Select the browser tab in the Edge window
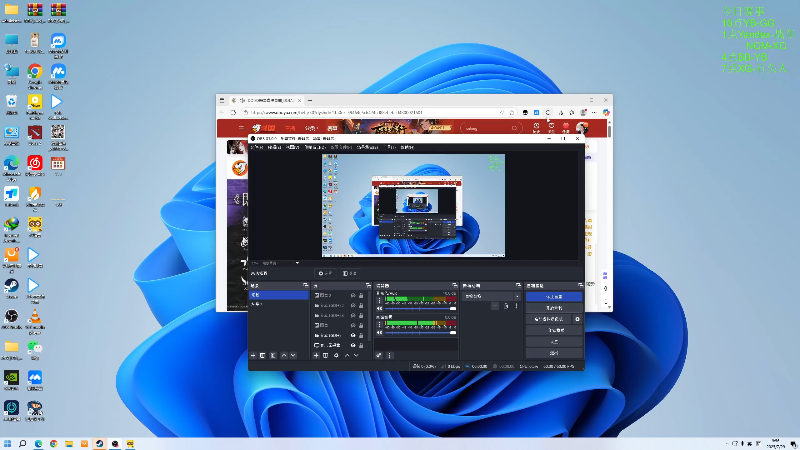Screen dimensions: 800x450 point(265,101)
